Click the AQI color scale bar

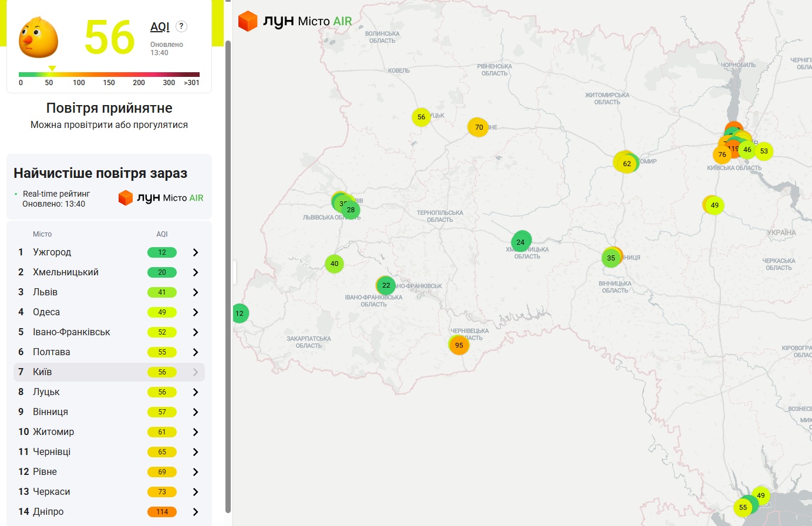[x=109, y=75]
